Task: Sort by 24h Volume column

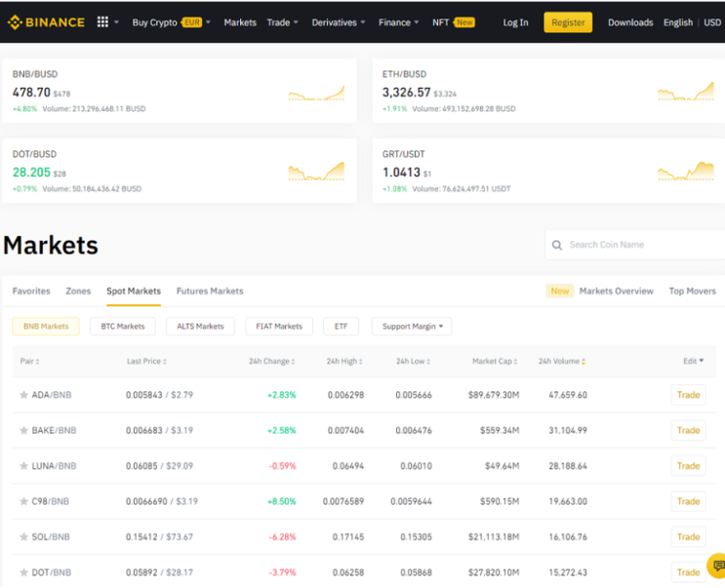Action: click(x=562, y=361)
